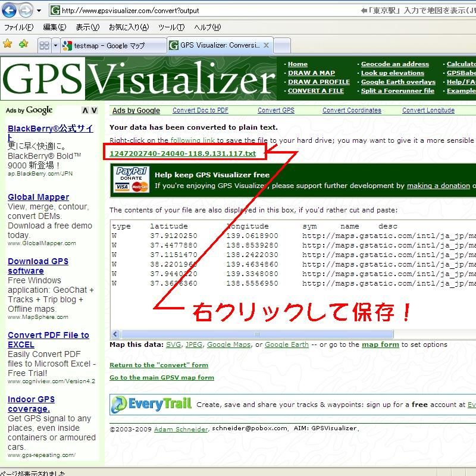The image size is (476, 476).
Task: Open the ヘルプ(H) menu
Action: coord(208,27)
